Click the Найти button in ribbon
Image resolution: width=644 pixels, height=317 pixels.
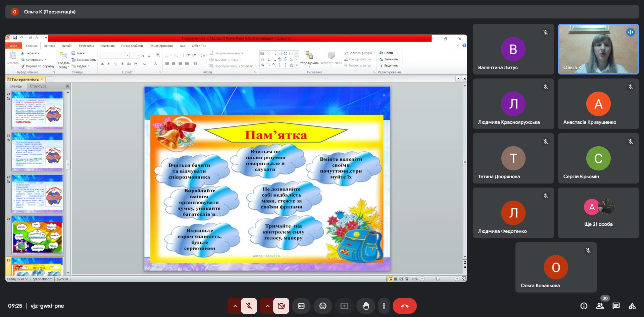click(x=386, y=53)
